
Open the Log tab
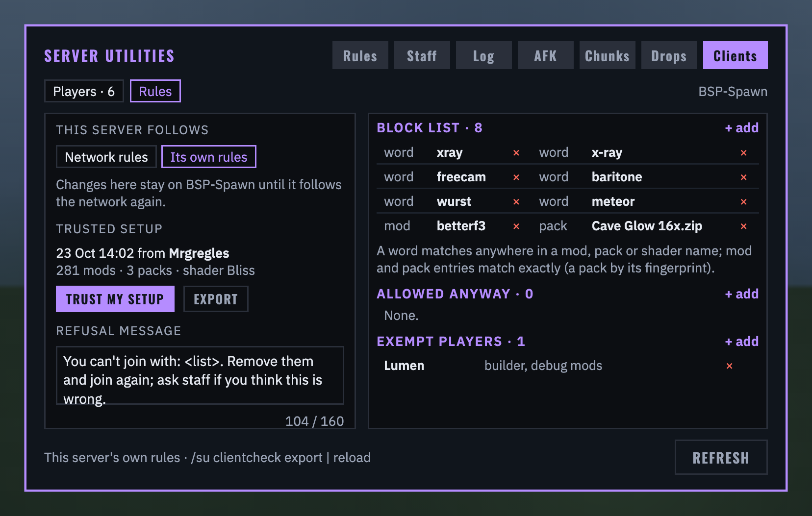(484, 55)
